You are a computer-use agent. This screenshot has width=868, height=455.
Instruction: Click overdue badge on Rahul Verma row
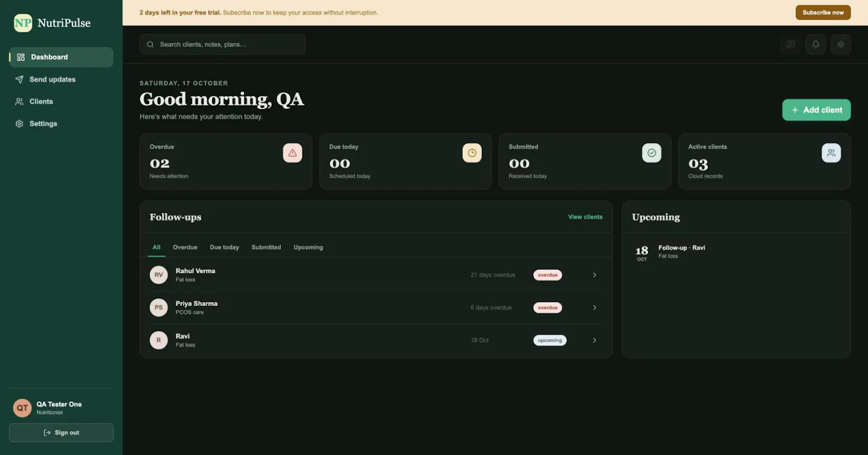tap(547, 275)
